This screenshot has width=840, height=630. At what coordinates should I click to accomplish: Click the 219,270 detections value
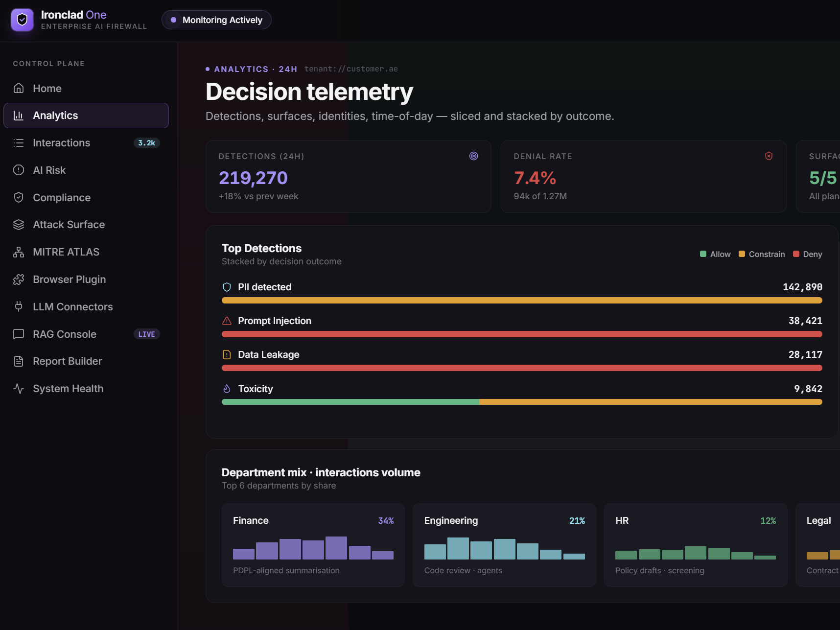[x=253, y=178]
